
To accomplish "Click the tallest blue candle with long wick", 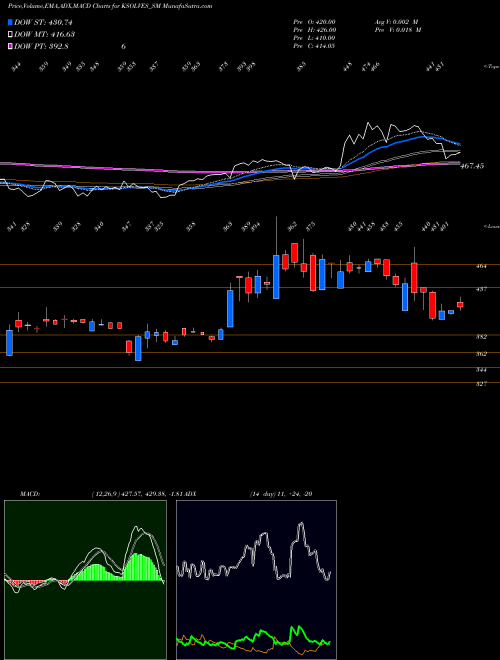I will click(x=276, y=277).
